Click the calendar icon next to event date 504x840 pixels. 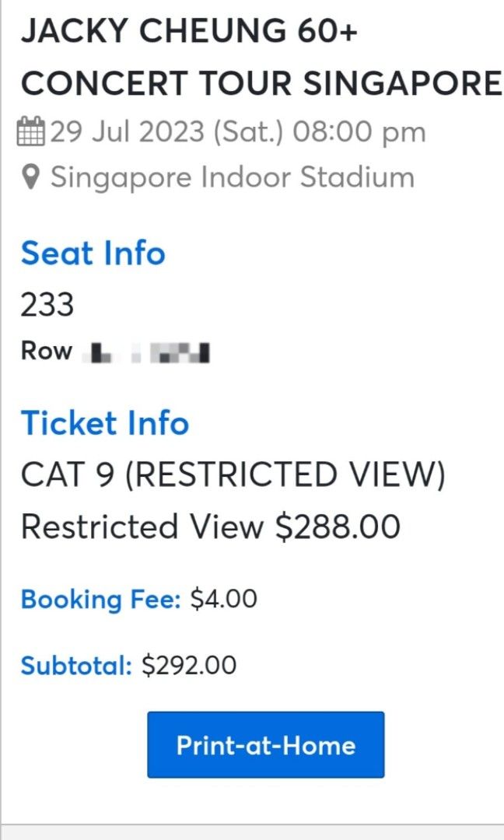click(x=32, y=132)
